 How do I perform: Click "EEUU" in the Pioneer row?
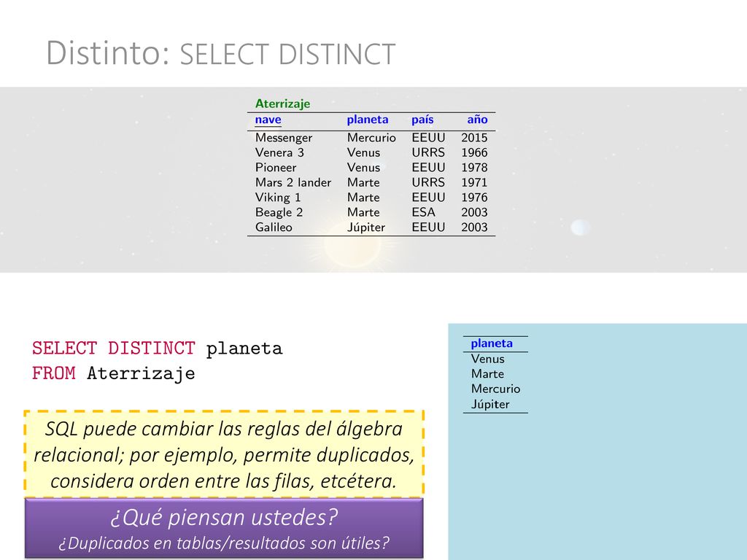point(428,168)
